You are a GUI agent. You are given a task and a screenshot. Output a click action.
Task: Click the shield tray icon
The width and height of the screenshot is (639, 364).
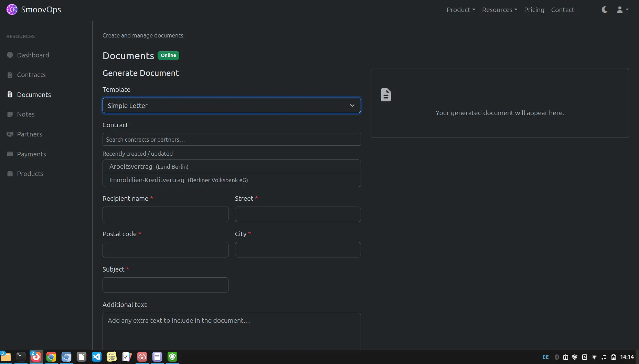pos(575,357)
